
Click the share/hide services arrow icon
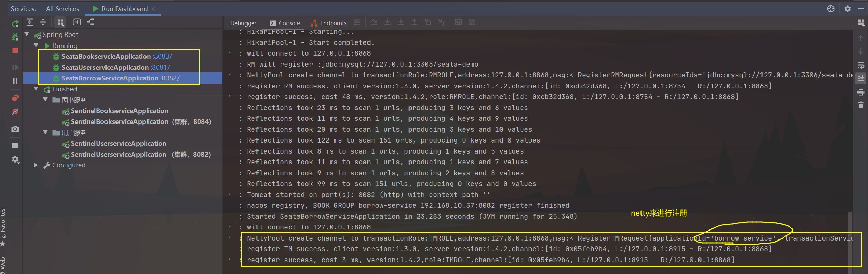click(91, 22)
